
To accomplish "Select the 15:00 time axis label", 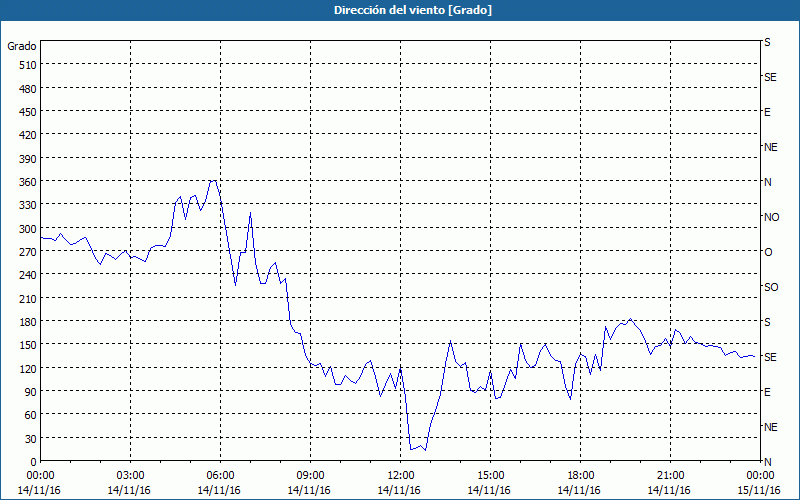I will click(490, 476).
